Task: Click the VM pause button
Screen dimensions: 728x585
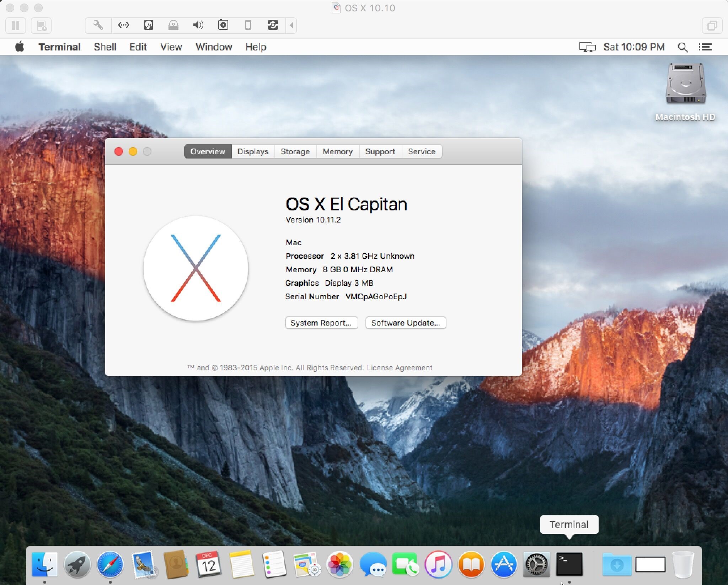Action: pyautogui.click(x=16, y=26)
